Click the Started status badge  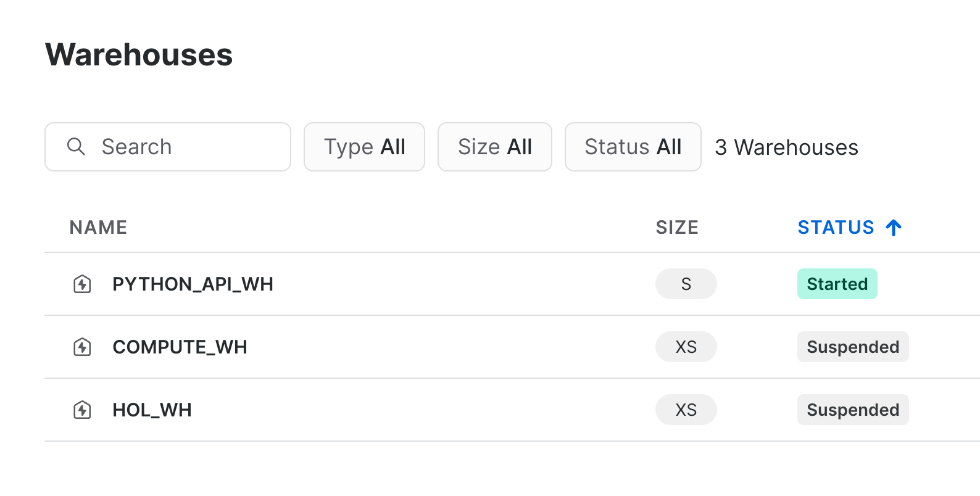click(837, 284)
